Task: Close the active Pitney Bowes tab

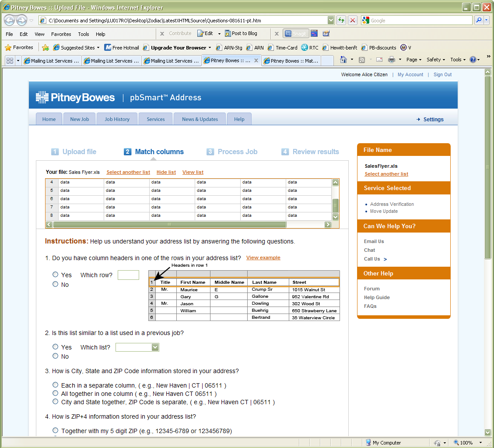Action: tap(256, 60)
